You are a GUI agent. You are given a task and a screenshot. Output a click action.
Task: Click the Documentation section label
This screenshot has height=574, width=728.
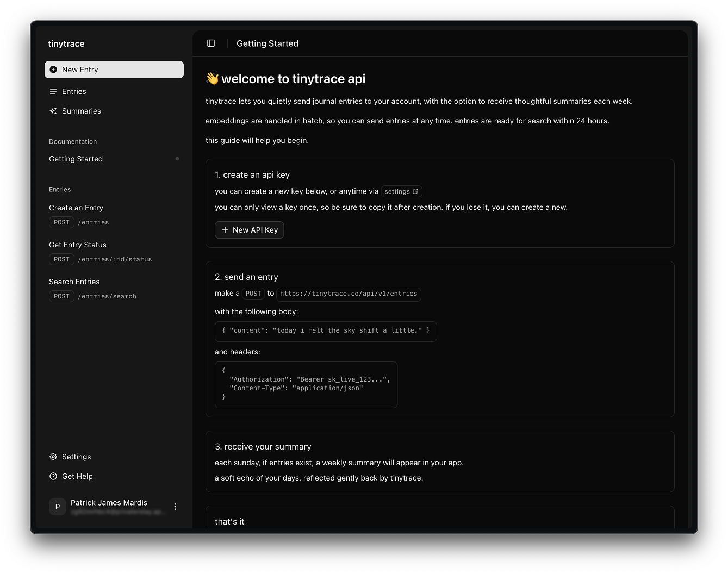pos(73,141)
